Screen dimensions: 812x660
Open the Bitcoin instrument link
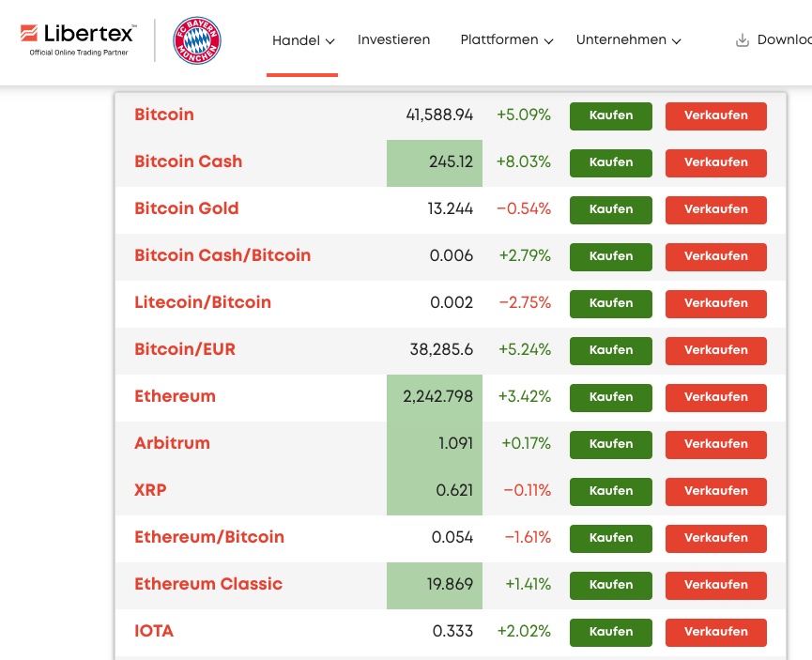click(x=163, y=115)
